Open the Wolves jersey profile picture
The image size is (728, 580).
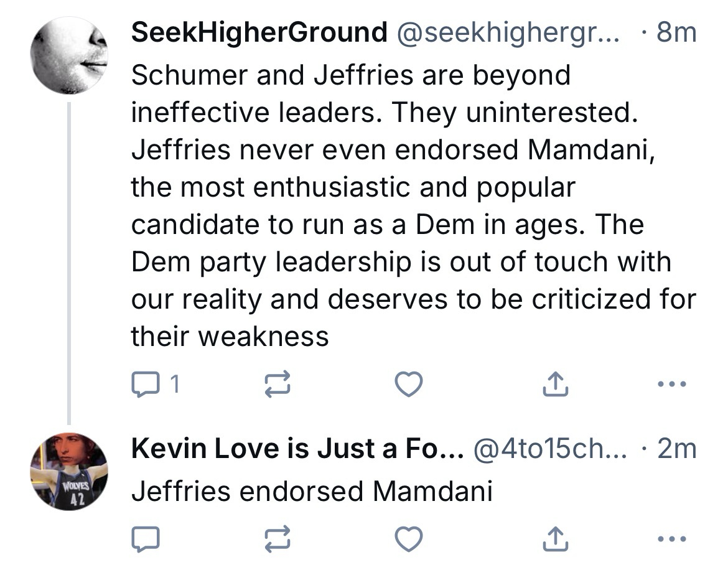tap(69, 471)
